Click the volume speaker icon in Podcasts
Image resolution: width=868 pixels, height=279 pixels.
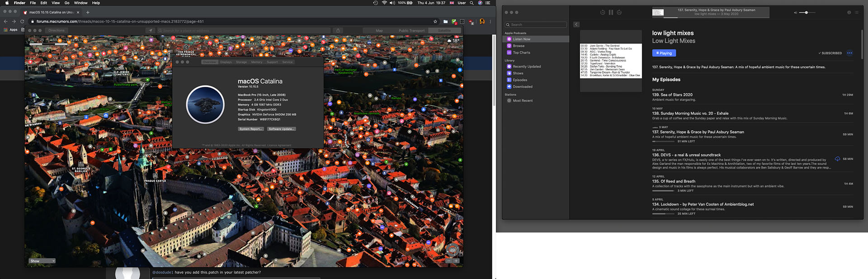pyautogui.click(x=795, y=13)
